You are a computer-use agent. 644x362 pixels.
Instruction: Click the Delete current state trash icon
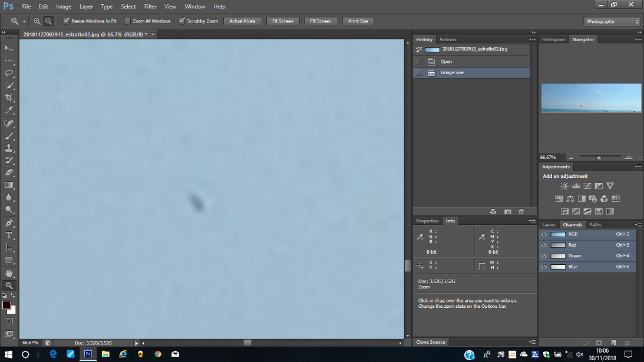coord(521,212)
